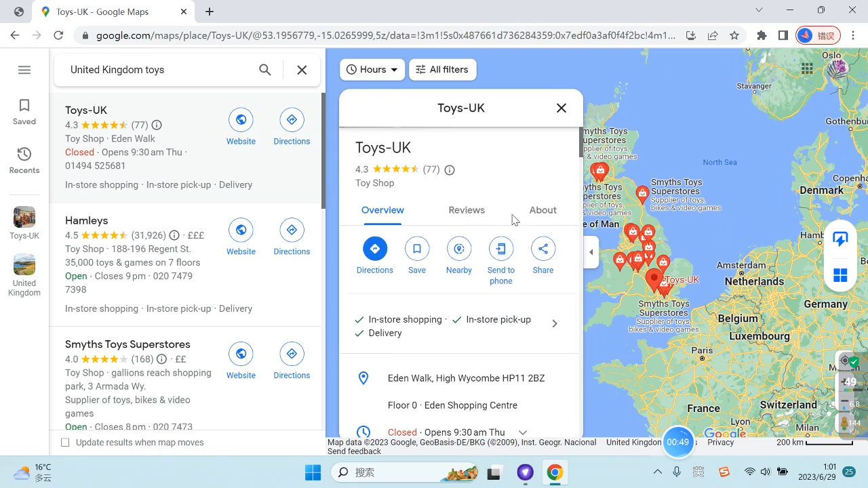Screen dimensions: 868x488
Task: Click the Send to phone icon
Action: click(x=501, y=249)
